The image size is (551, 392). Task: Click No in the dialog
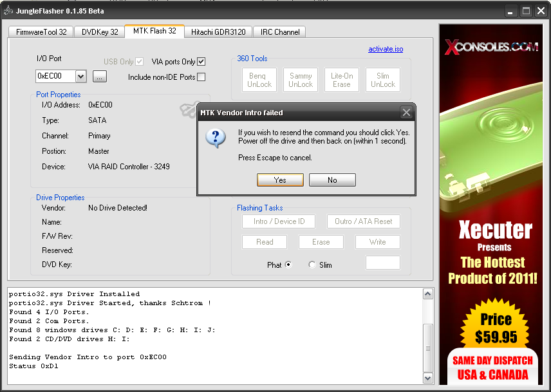332,180
